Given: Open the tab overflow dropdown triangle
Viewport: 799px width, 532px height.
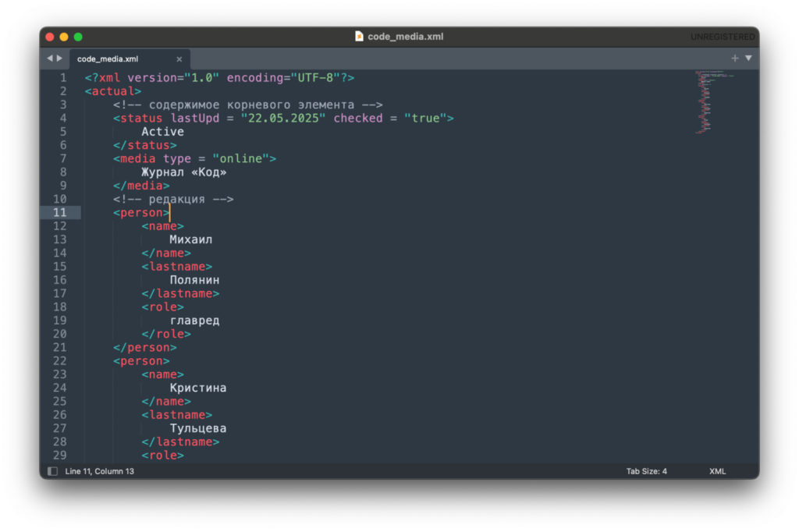Looking at the screenshot, I should (748, 58).
